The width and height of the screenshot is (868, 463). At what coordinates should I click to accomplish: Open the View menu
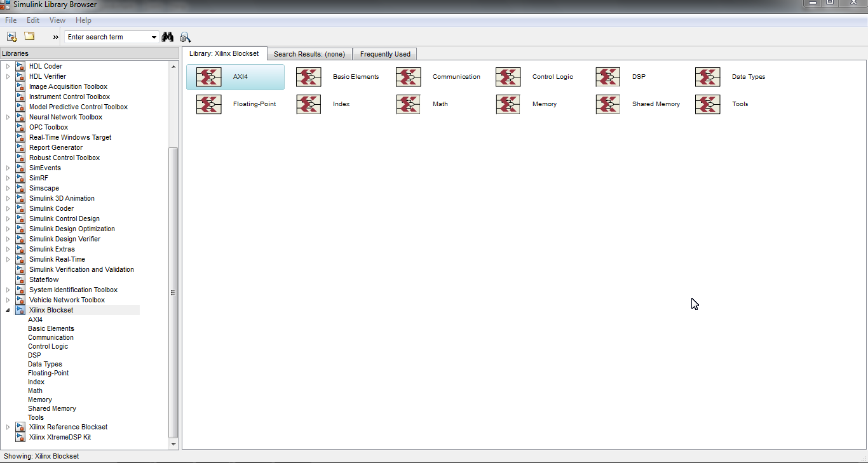[x=57, y=20]
